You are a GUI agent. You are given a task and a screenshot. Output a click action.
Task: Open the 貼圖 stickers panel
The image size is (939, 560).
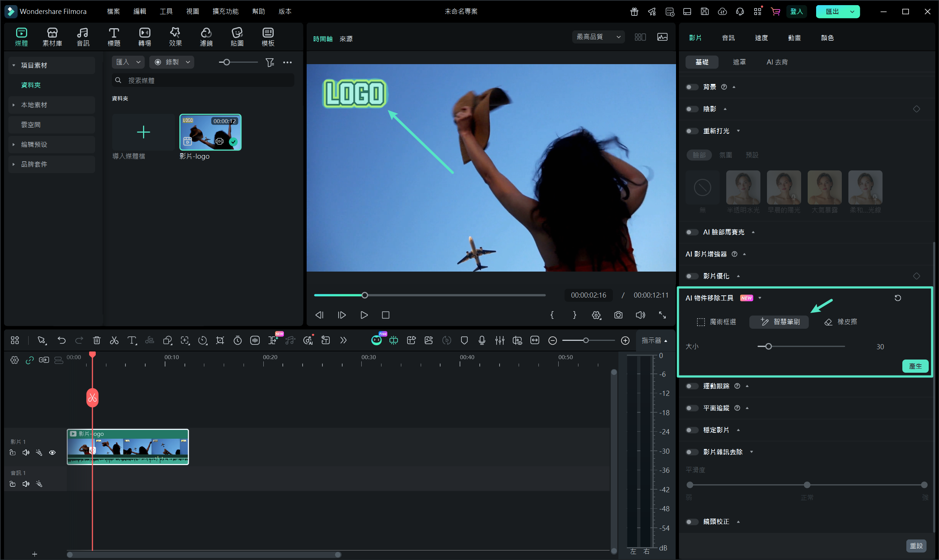[237, 37]
